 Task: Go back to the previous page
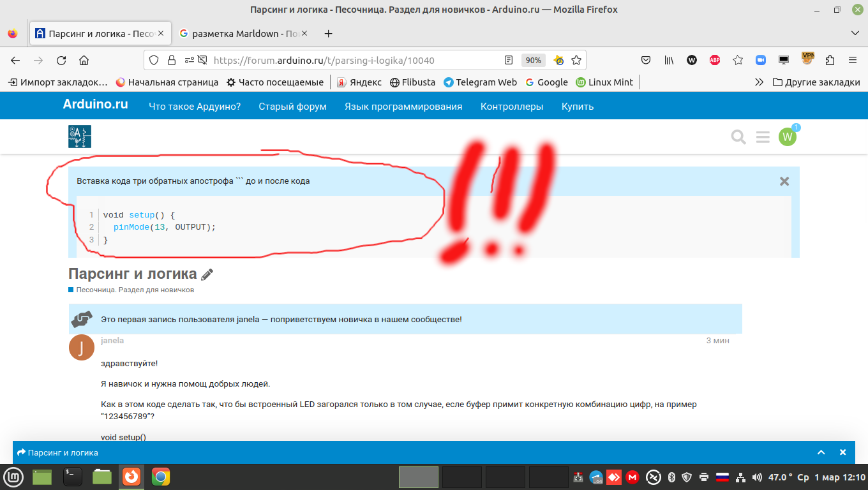[15, 61]
